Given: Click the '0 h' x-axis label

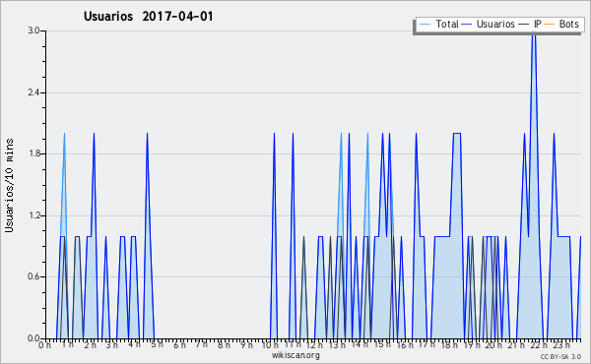Looking at the screenshot, I should pos(45,345).
